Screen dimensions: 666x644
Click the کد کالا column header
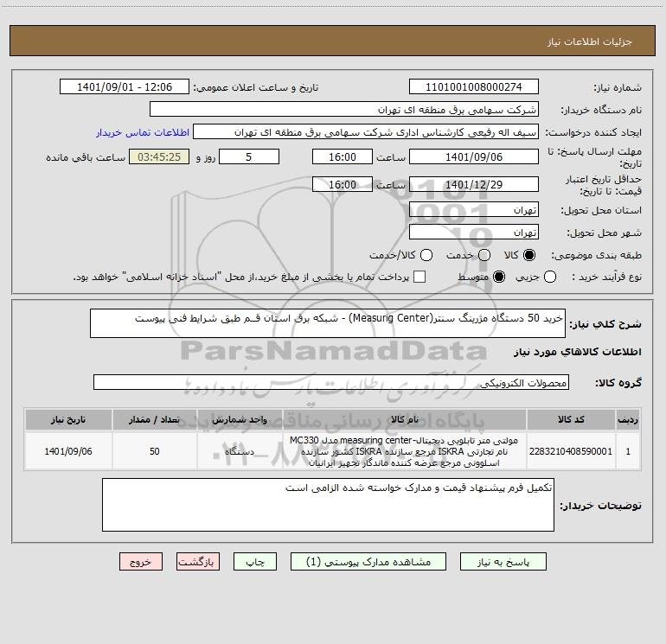tap(571, 419)
